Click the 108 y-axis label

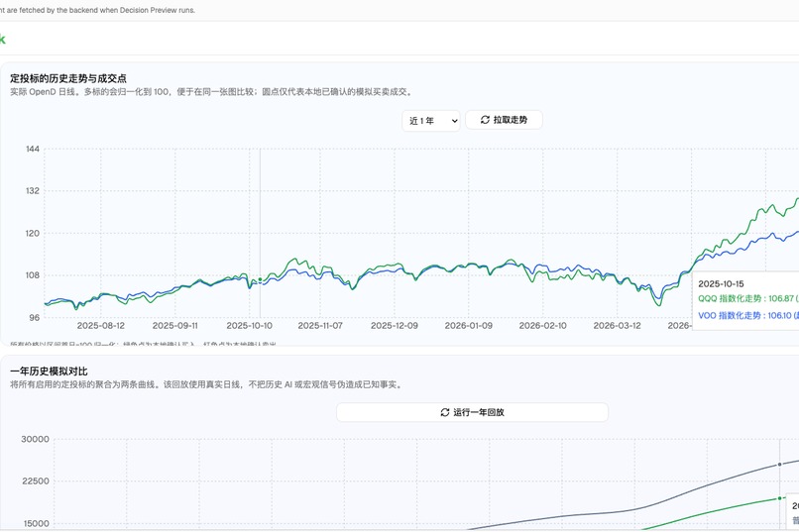pyautogui.click(x=33, y=275)
